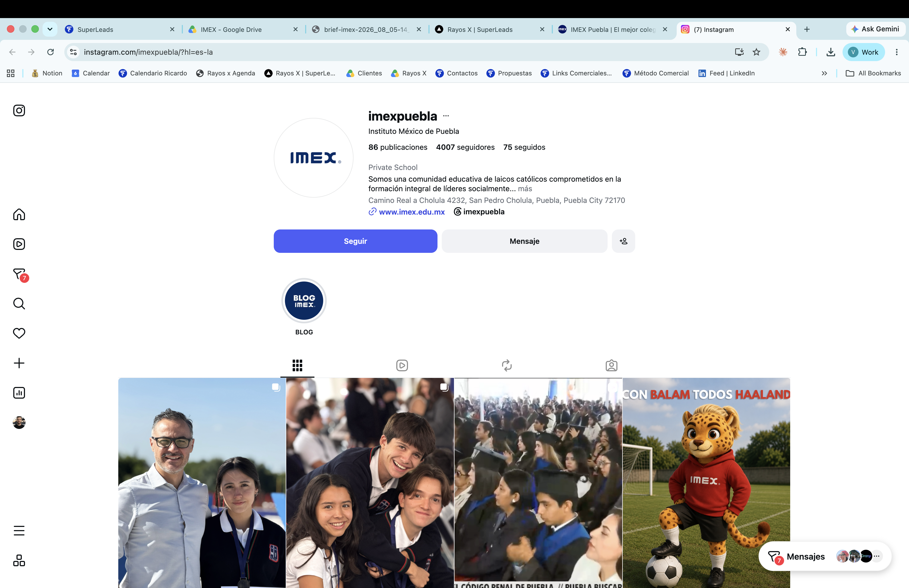This screenshot has width=909, height=588.
Task: Show hidden bookmarks overflow chevron
Action: [824, 73]
